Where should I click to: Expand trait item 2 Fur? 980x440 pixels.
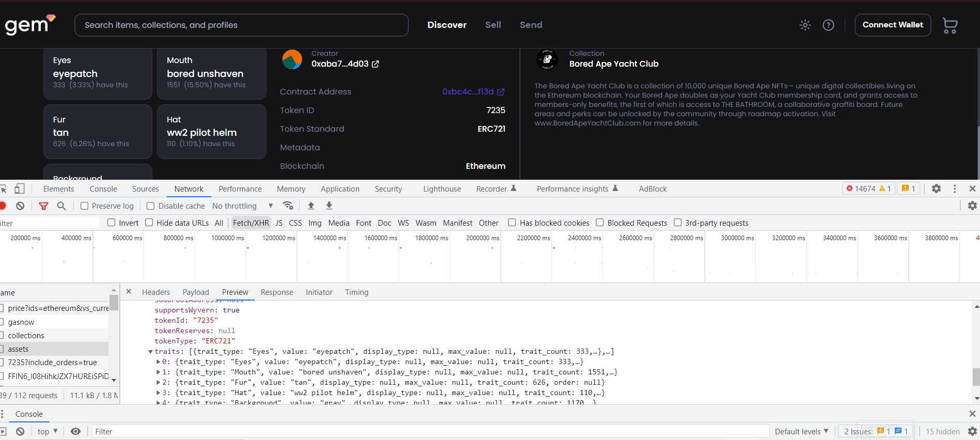[158, 383]
